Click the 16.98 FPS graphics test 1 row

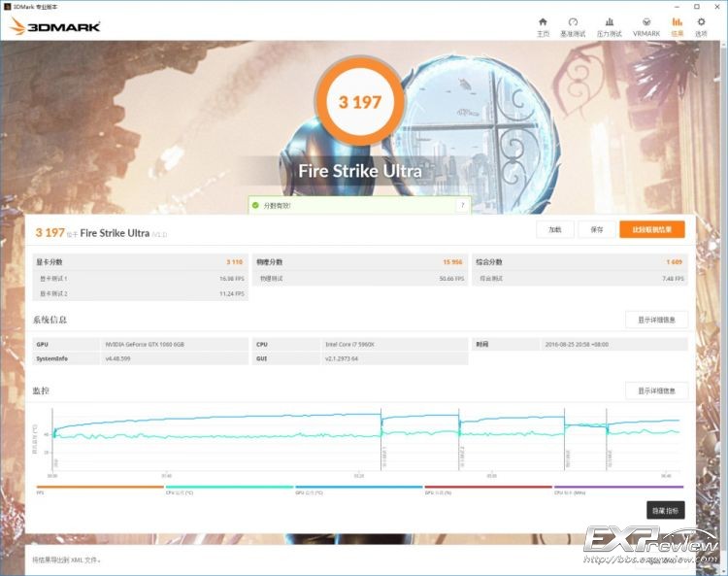141,279
